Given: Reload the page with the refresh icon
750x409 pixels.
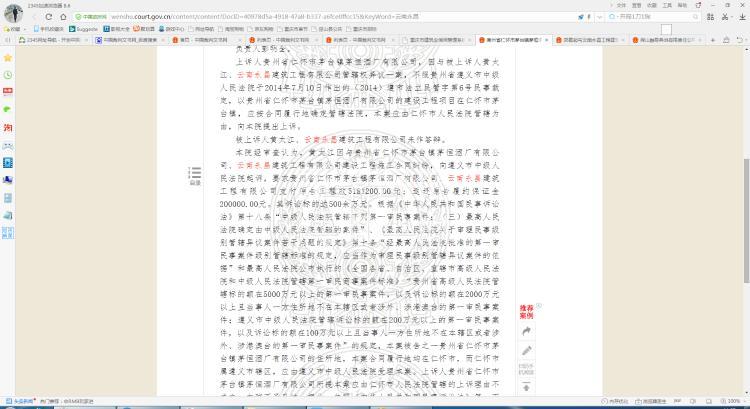Looking at the screenshot, I should coord(49,17).
